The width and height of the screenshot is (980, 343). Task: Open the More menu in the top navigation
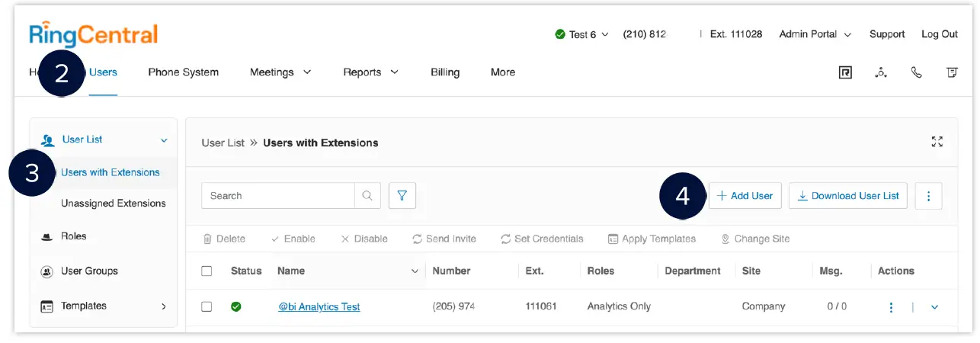click(x=503, y=72)
